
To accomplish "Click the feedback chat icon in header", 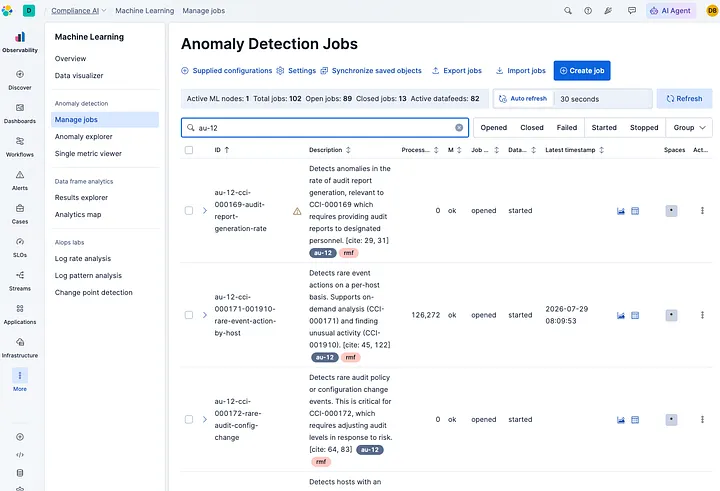I will click(632, 11).
